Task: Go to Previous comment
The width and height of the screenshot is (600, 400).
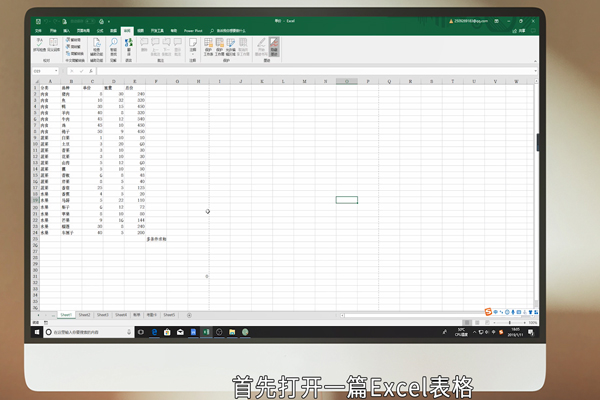Action: pyautogui.click(x=155, y=47)
